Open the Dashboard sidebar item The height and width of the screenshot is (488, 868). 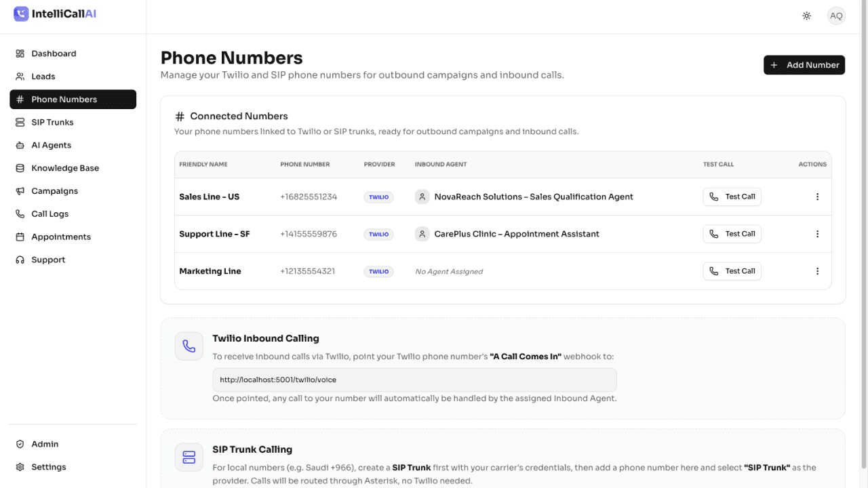coord(73,54)
